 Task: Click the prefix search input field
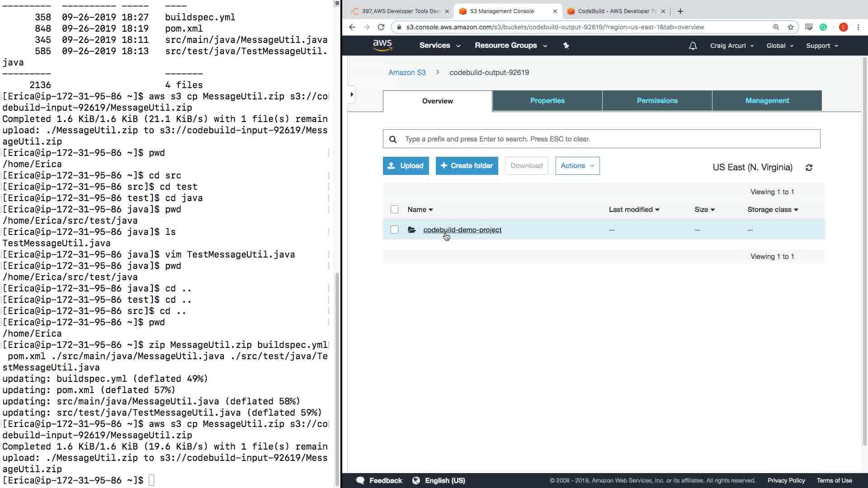pyautogui.click(x=606, y=139)
